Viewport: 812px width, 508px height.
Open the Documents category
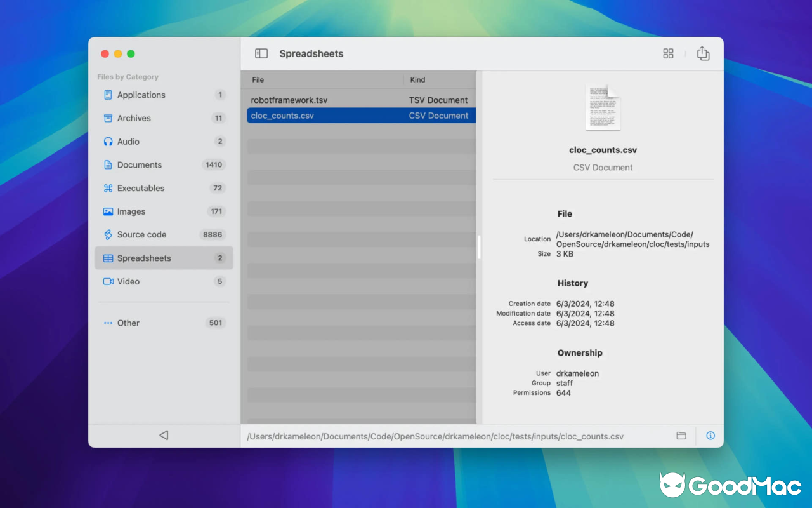coord(140,164)
